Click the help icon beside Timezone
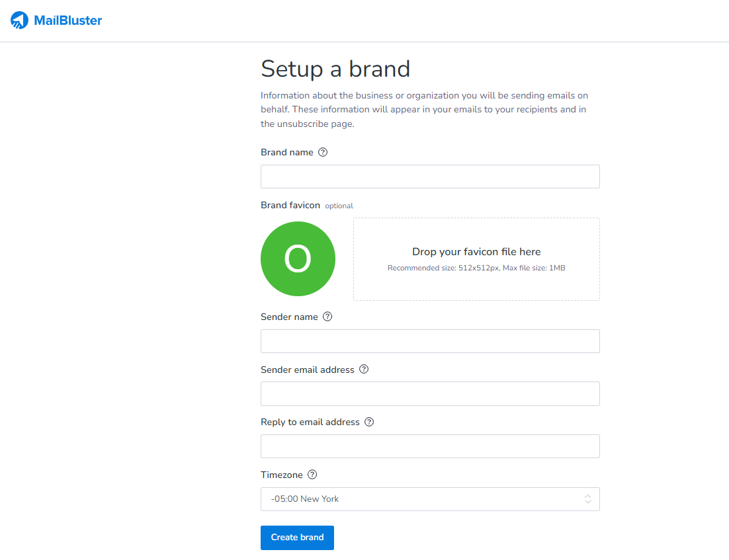 pos(312,475)
